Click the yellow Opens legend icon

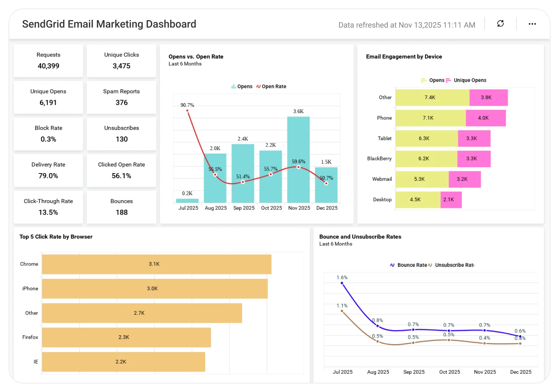click(424, 80)
